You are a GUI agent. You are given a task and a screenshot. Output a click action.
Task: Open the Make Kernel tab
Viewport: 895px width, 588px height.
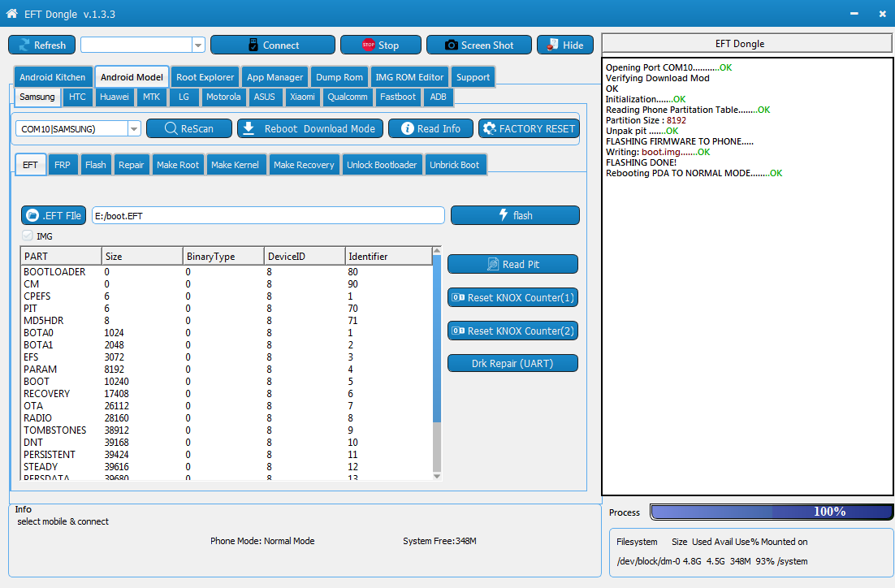235,165
